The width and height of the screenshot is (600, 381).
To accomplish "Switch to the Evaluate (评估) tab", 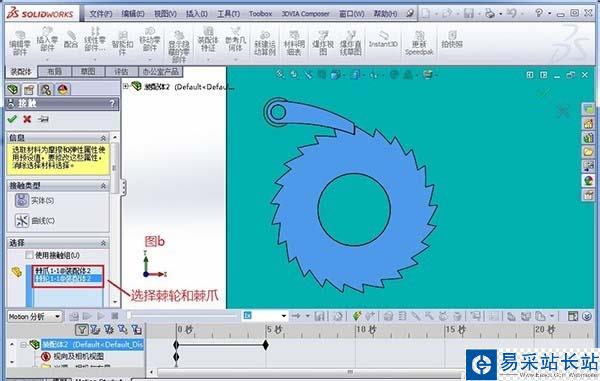I will click(121, 72).
